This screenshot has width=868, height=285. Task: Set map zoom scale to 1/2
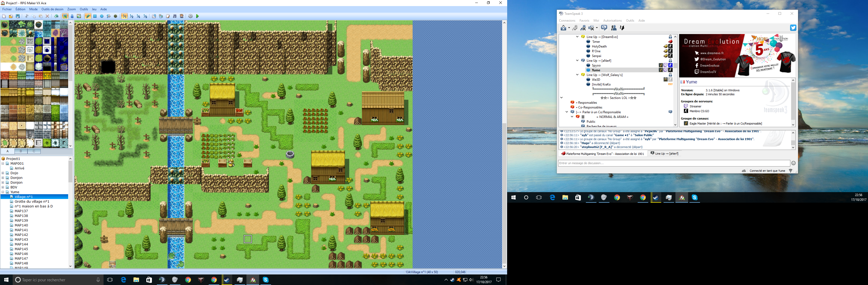point(131,16)
